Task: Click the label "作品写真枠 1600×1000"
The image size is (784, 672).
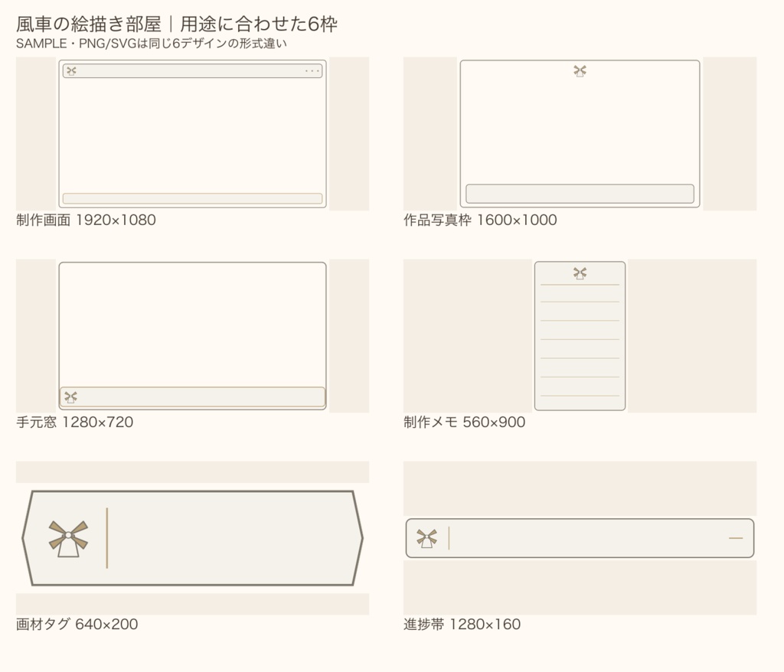Action: pos(480,220)
